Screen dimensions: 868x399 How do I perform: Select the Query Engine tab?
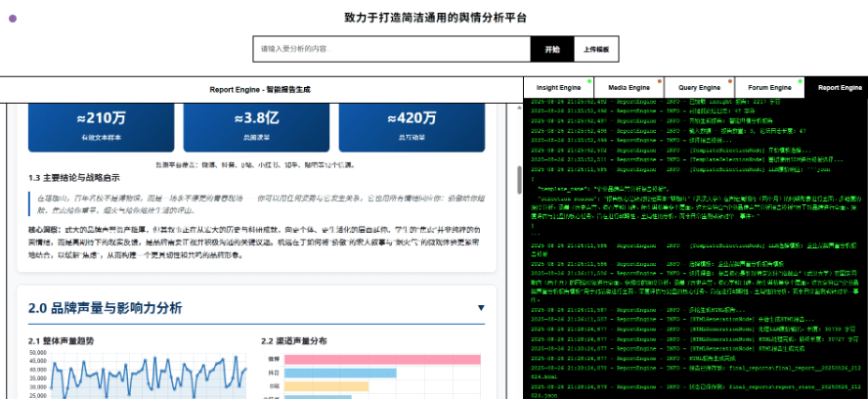[x=700, y=89]
